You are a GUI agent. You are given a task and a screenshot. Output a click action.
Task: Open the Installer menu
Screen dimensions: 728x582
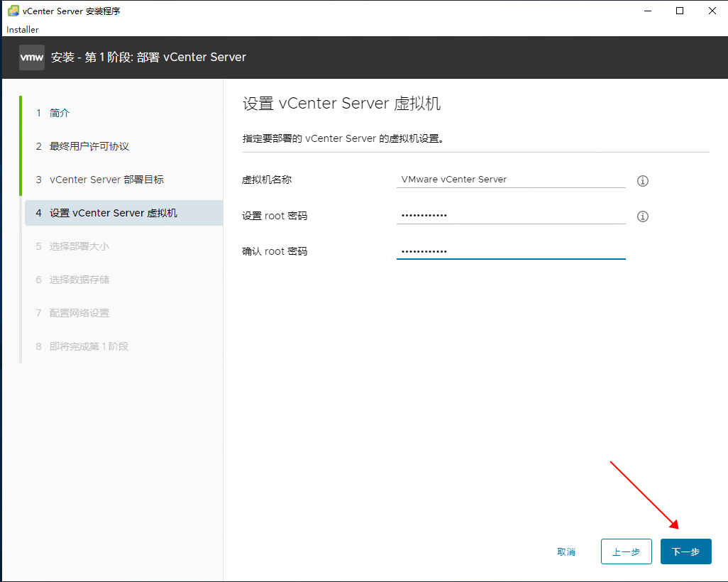[x=22, y=29]
